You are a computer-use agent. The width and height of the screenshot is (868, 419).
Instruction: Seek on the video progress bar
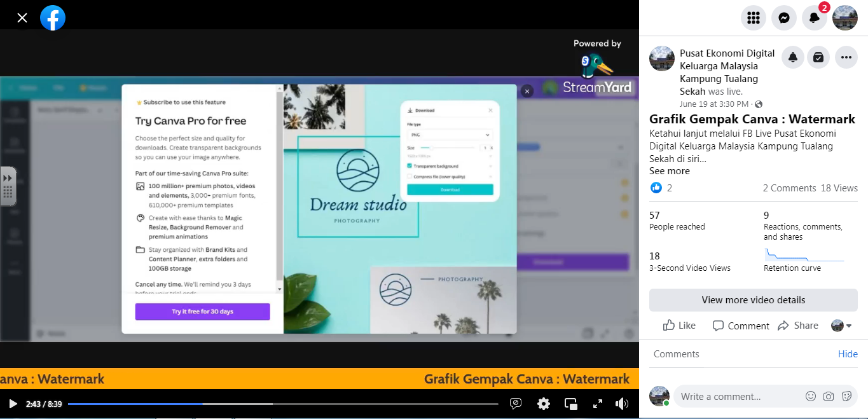(x=283, y=404)
